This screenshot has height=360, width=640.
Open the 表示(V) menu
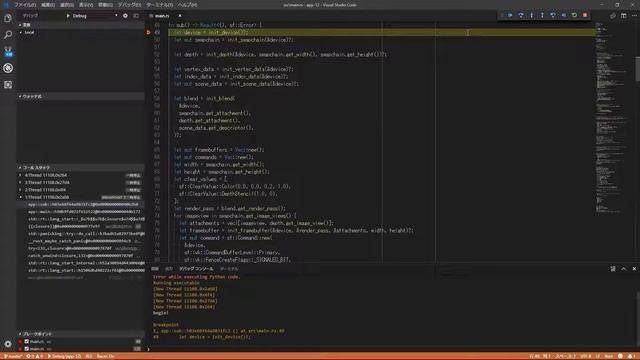click(86, 5)
